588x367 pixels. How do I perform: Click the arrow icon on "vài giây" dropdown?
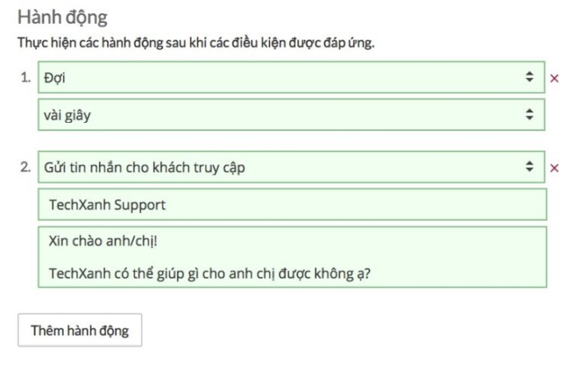529,116
